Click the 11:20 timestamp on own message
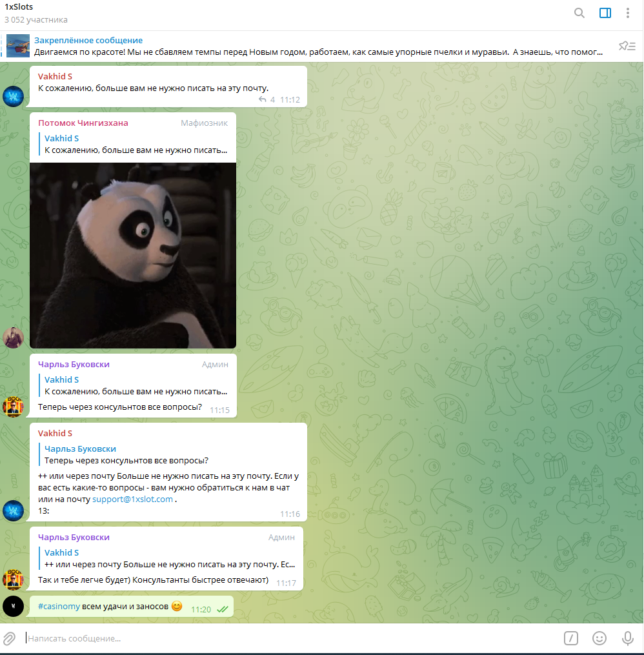The height and width of the screenshot is (655, 644). [x=201, y=609]
